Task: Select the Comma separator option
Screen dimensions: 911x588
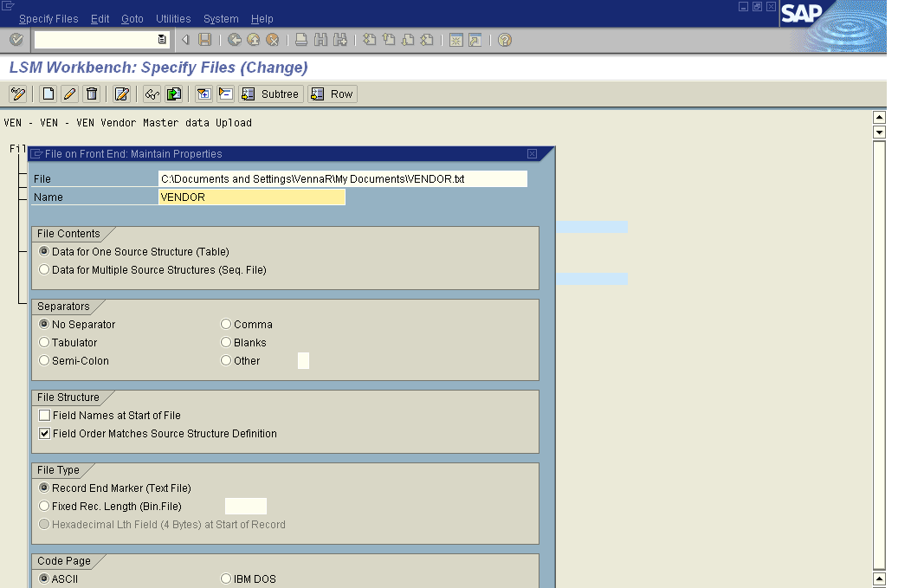Action: [x=227, y=325]
